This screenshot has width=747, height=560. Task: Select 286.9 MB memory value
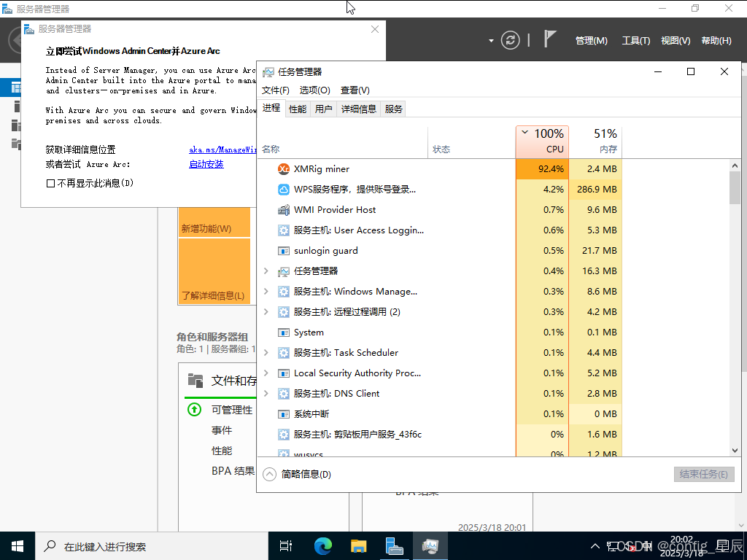(x=595, y=190)
